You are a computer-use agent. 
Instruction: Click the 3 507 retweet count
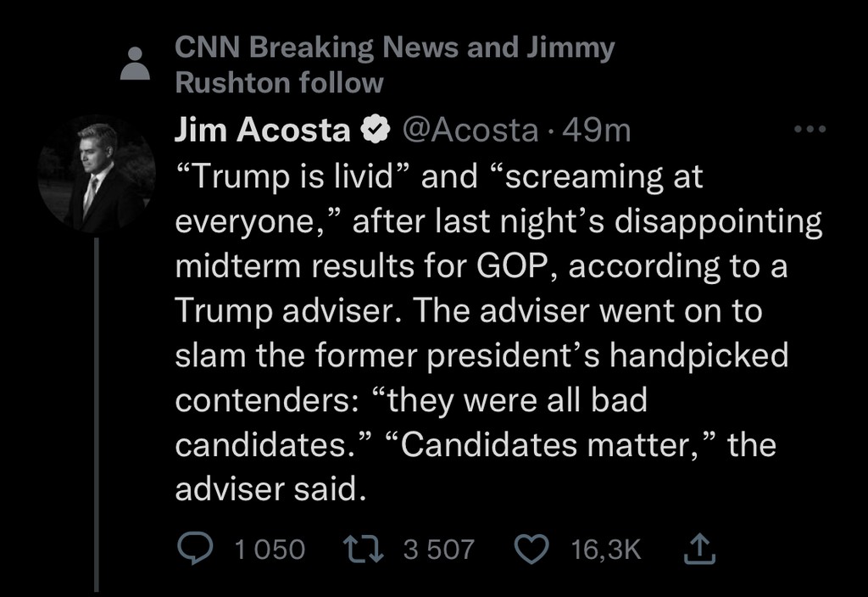pos(438,550)
